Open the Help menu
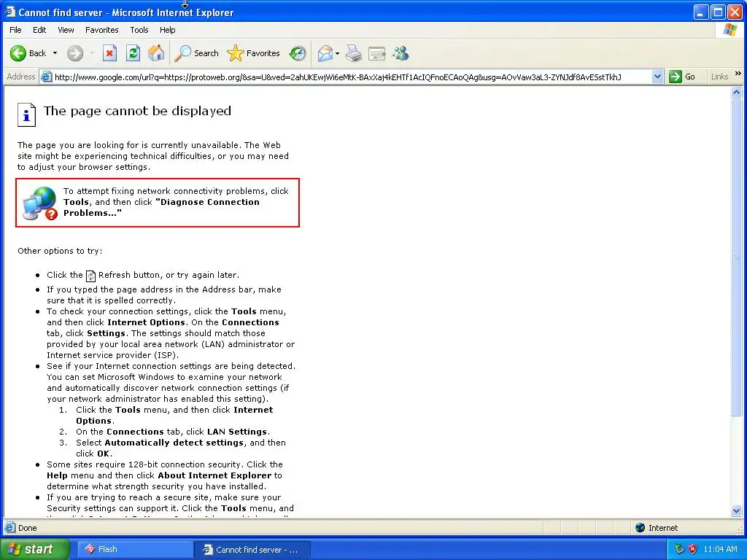 pos(167,30)
